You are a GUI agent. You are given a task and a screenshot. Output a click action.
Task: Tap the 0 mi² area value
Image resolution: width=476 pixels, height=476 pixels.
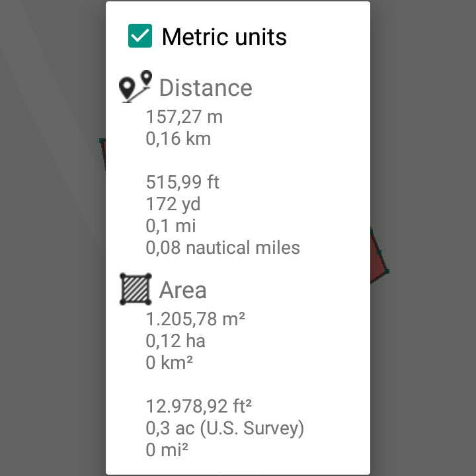(x=167, y=450)
